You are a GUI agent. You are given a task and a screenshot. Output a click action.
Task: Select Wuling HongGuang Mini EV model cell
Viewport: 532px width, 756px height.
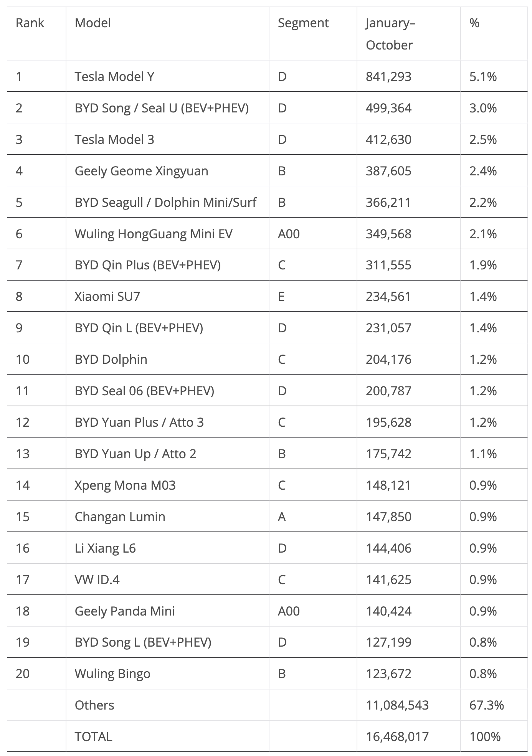(154, 234)
